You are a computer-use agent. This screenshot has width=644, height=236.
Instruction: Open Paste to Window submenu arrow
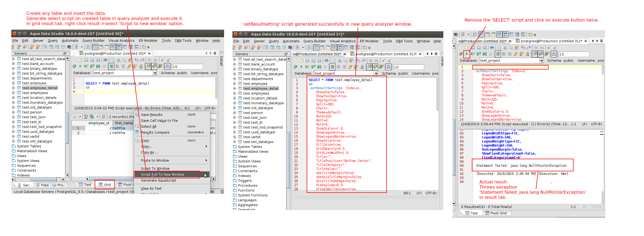[206, 160]
